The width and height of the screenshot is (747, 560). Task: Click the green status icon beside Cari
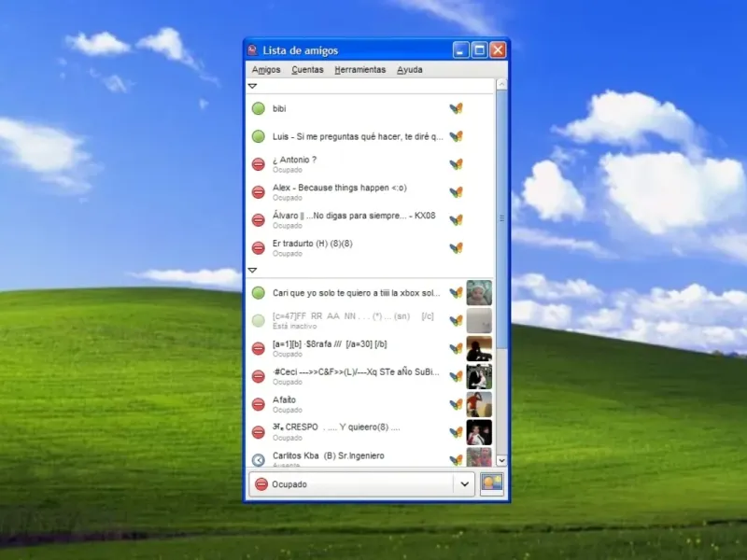259,293
